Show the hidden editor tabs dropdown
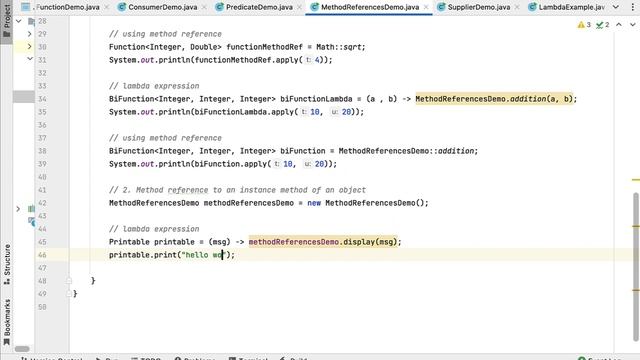 pyautogui.click(x=616, y=7)
